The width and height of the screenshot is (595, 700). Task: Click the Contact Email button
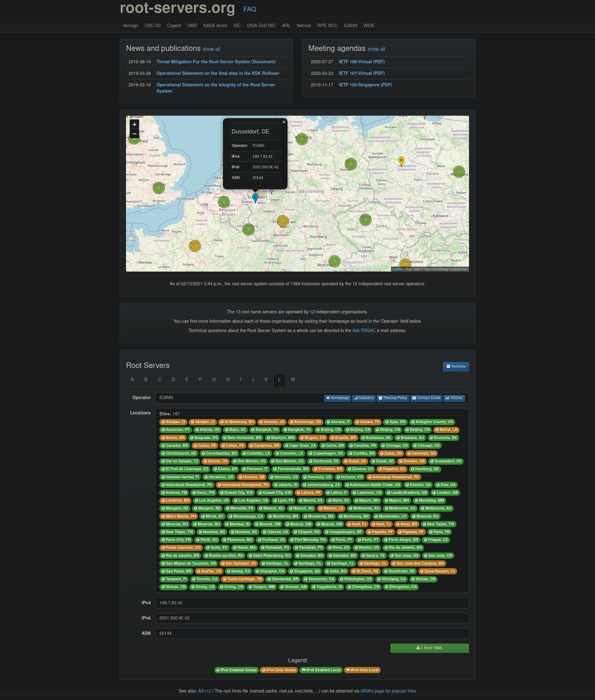[x=426, y=398]
